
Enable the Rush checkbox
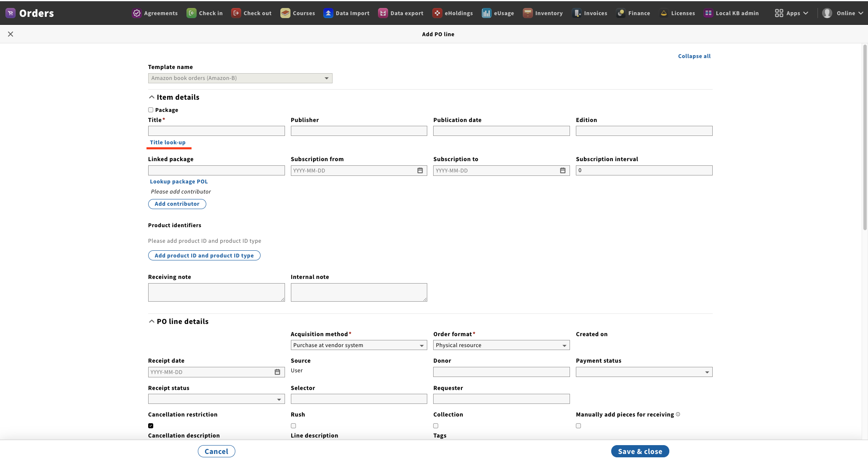click(293, 426)
